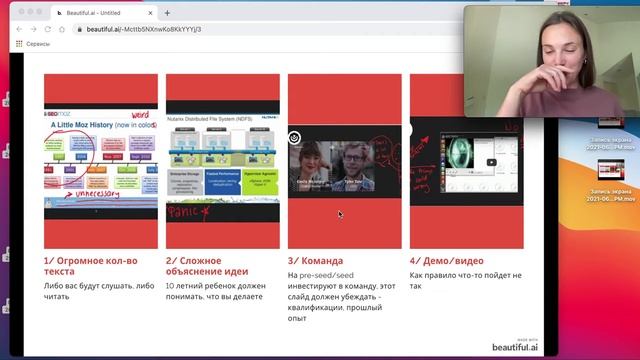
Task: Click heading '3/ Команда'
Action: 316,261
